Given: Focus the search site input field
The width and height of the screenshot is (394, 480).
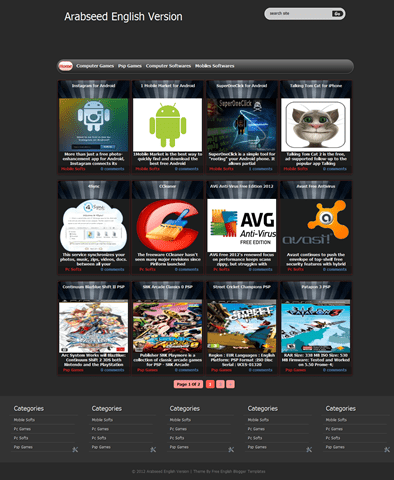Looking at the screenshot, I should click(299, 14).
